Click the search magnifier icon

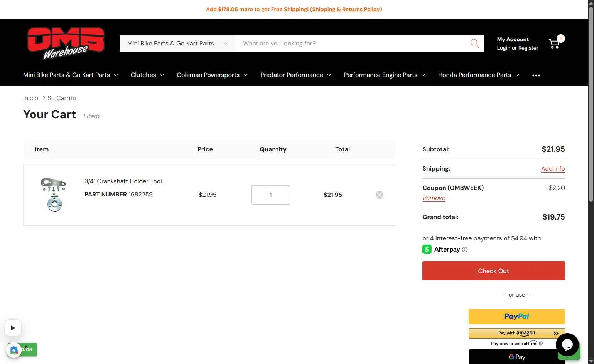click(x=474, y=43)
